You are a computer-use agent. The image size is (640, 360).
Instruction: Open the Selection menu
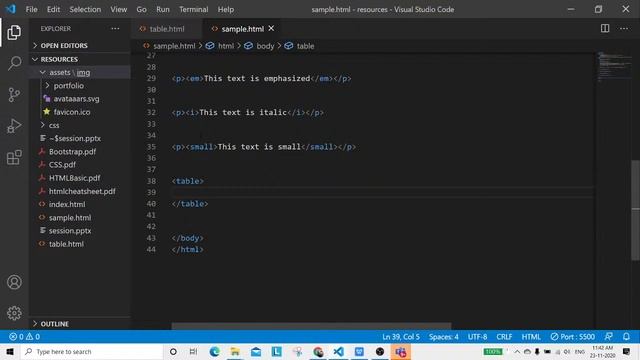tap(85, 9)
